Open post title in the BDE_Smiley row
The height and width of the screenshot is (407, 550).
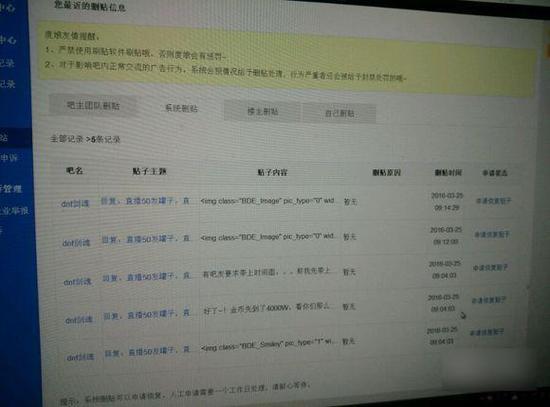pos(148,351)
